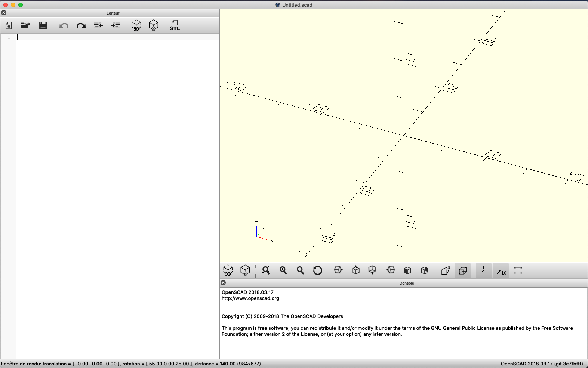The height and width of the screenshot is (368, 588).
Task: Select Perspective projection mode
Action: point(446,270)
